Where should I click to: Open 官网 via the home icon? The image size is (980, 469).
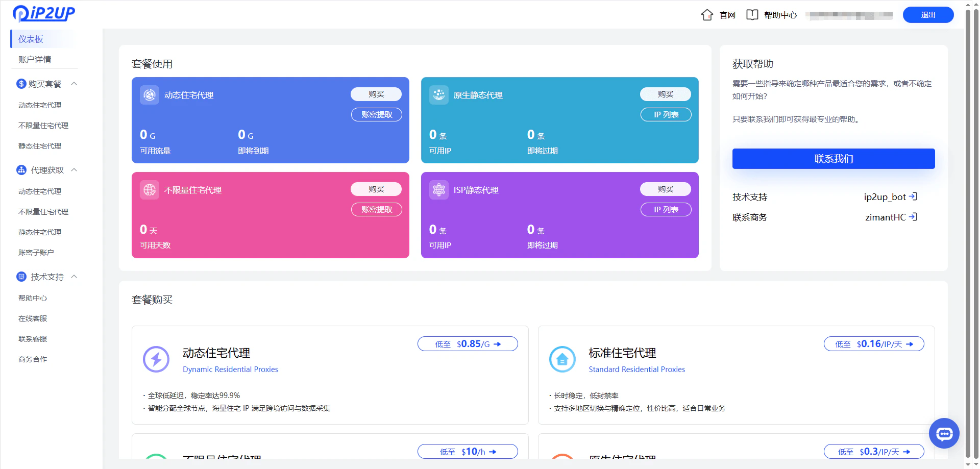[x=707, y=15]
